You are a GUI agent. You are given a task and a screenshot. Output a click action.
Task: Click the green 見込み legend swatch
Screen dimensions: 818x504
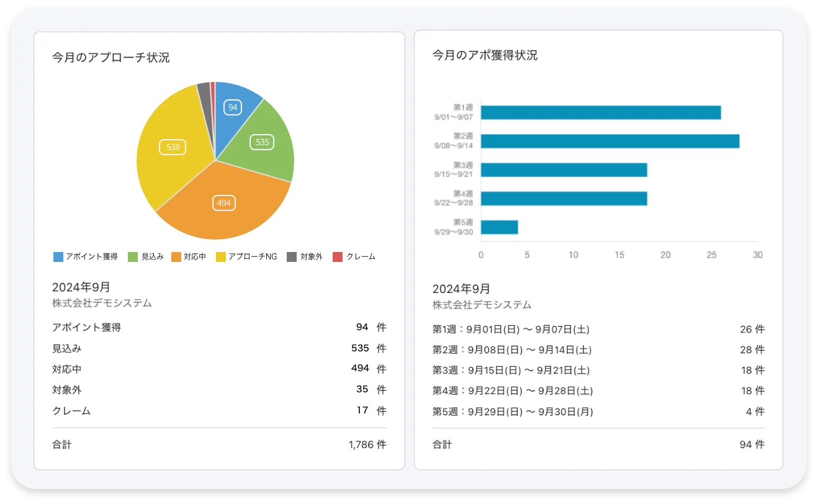tap(133, 257)
